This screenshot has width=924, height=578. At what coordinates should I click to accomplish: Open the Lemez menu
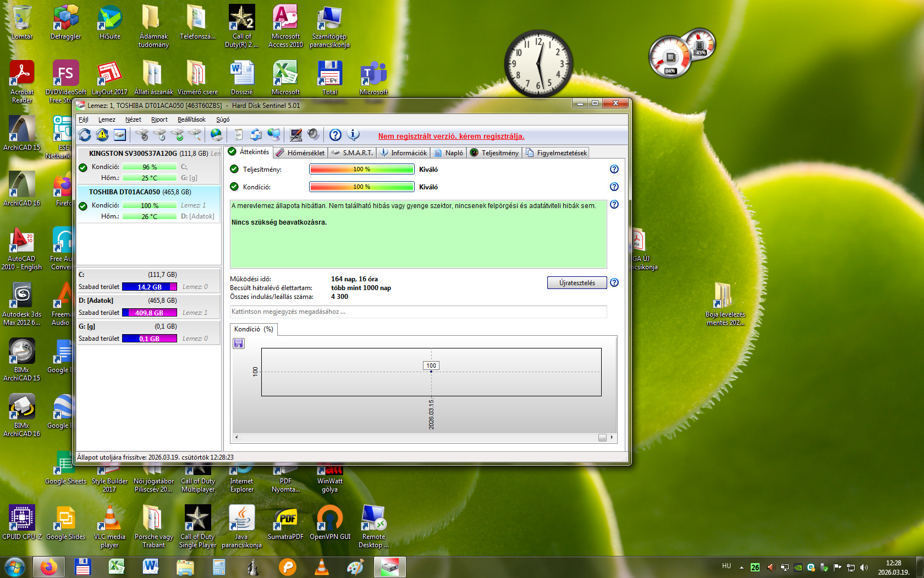click(x=107, y=119)
